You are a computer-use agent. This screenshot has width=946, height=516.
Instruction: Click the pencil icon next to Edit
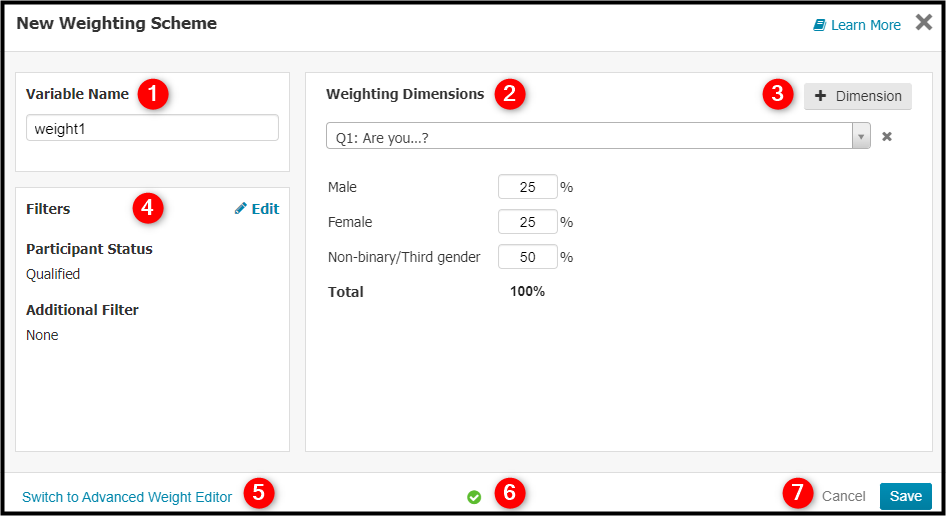[241, 208]
